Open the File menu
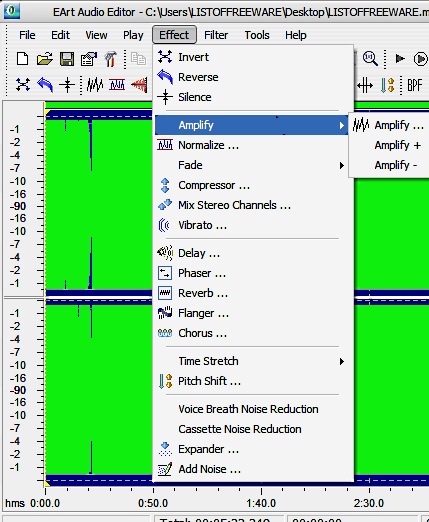The width and height of the screenshot is (429, 522). 27,35
